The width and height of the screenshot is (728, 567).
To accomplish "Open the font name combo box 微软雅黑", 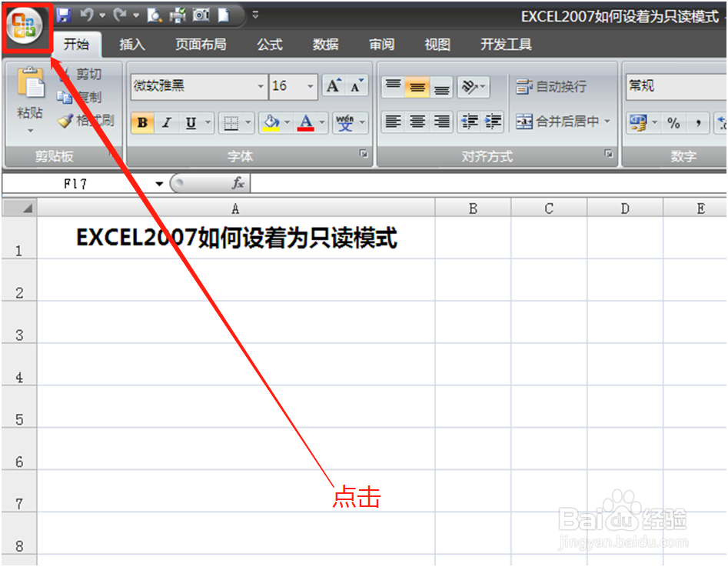I will coord(199,86).
